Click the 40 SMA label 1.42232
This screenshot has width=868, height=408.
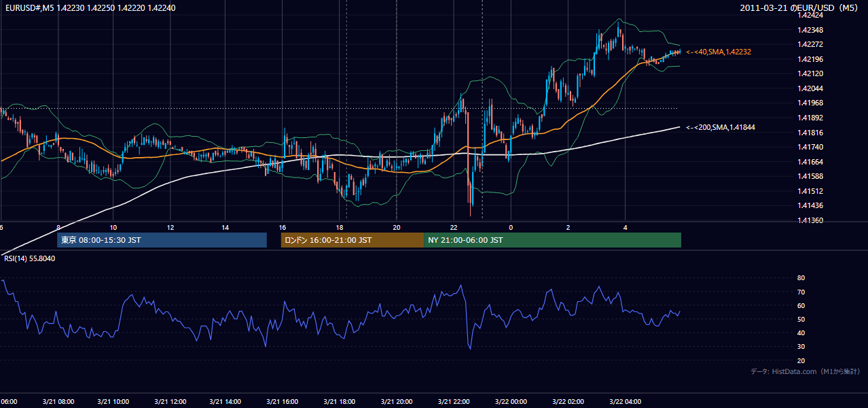(719, 52)
